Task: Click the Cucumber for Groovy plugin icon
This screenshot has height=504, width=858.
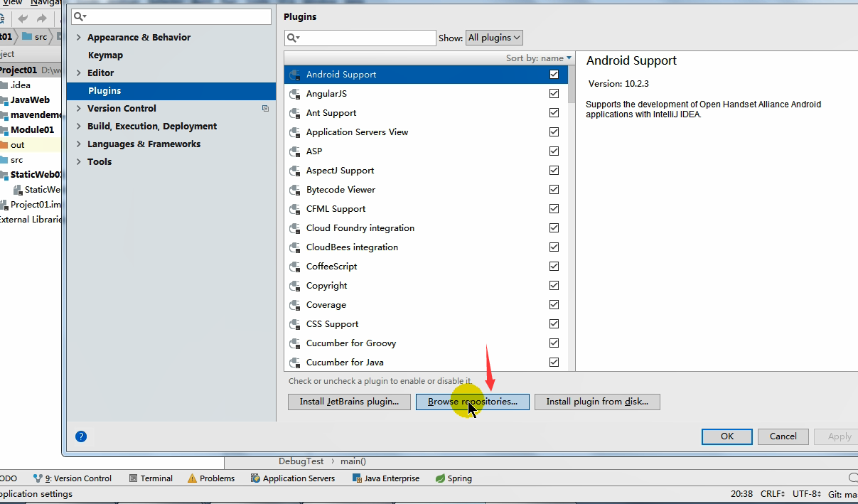Action: click(x=295, y=343)
